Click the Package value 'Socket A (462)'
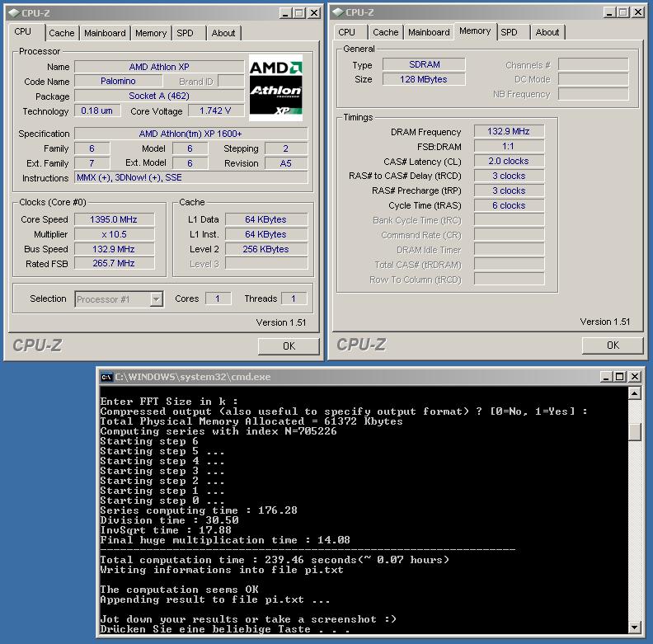 [x=159, y=96]
